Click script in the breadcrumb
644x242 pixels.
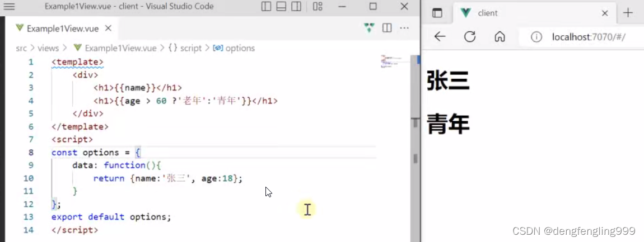[192, 48]
